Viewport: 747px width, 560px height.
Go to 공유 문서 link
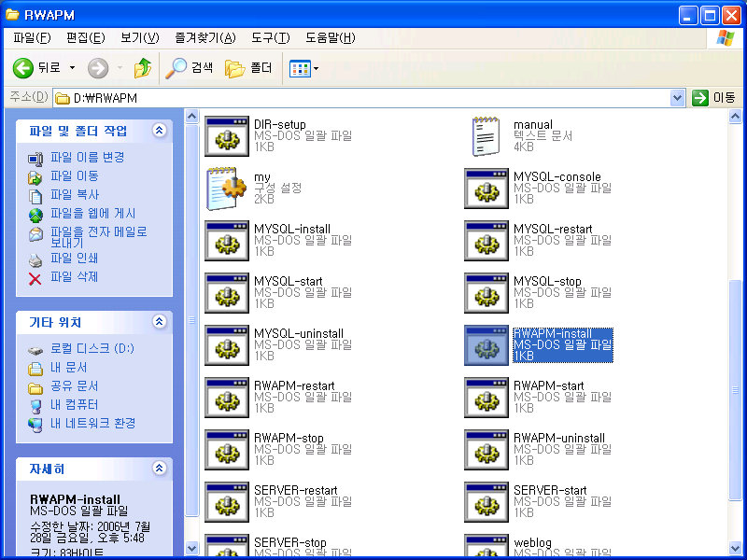(75, 385)
